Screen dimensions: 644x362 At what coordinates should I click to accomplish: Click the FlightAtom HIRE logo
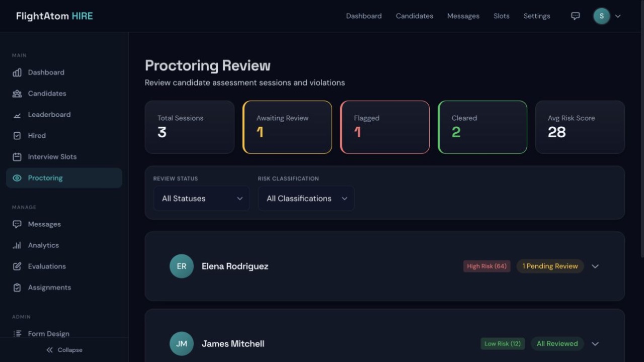click(54, 16)
